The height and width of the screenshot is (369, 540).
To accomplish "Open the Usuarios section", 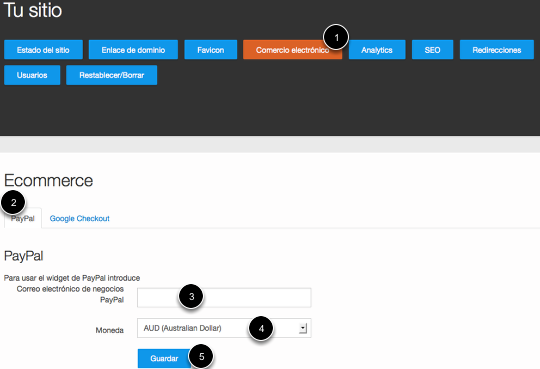I will tap(32, 75).
